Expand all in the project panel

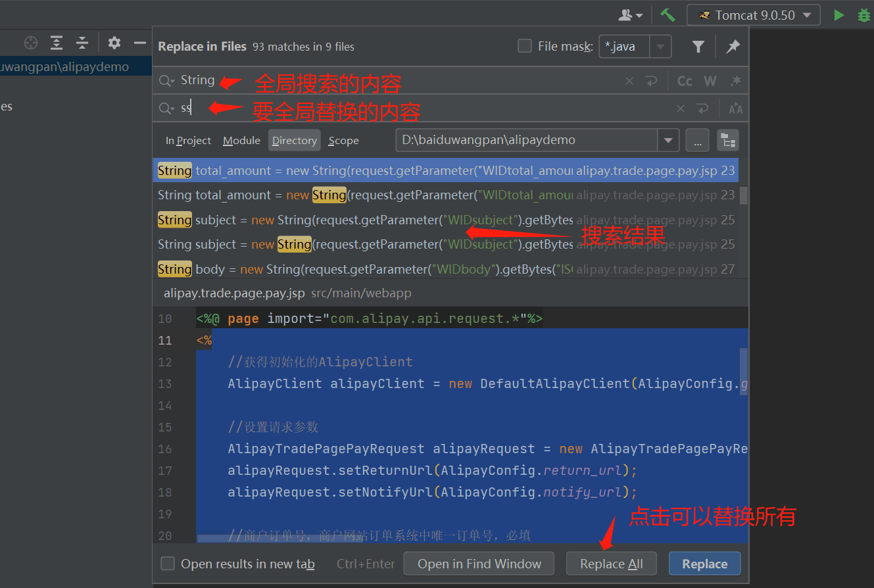[57, 43]
